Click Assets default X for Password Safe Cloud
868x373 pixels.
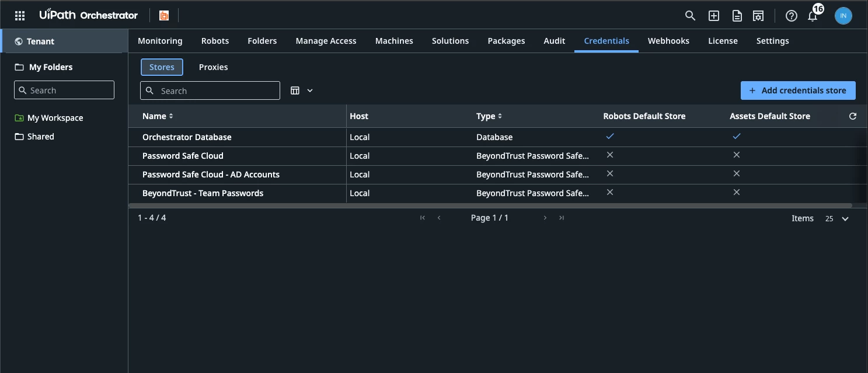(x=737, y=155)
